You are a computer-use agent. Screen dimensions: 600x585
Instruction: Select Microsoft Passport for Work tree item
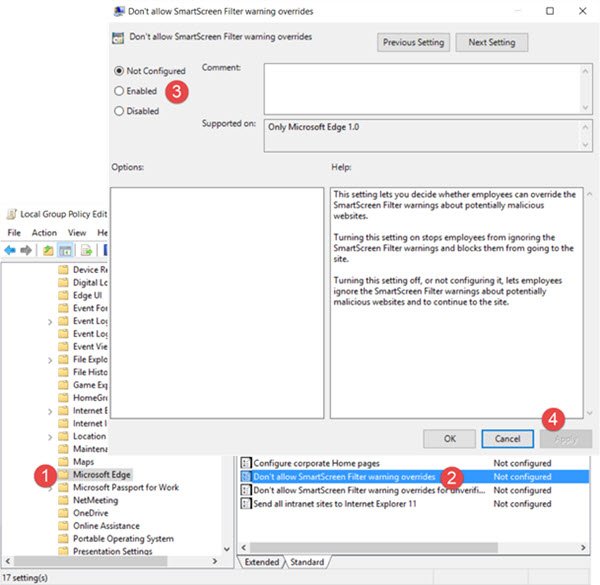[126, 487]
